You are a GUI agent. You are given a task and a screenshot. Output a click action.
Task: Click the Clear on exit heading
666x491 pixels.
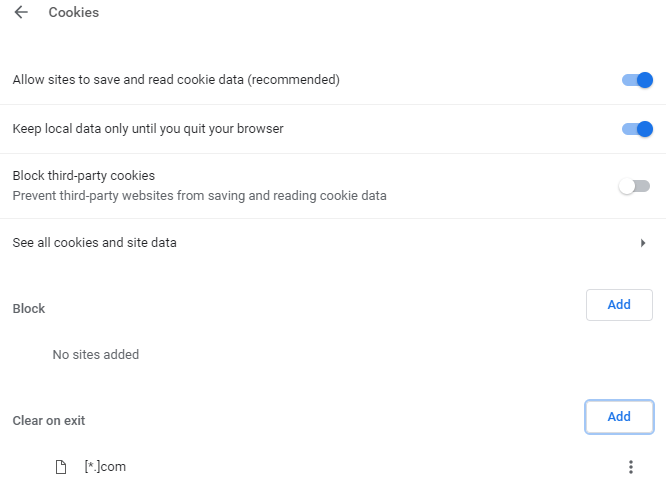coord(49,421)
